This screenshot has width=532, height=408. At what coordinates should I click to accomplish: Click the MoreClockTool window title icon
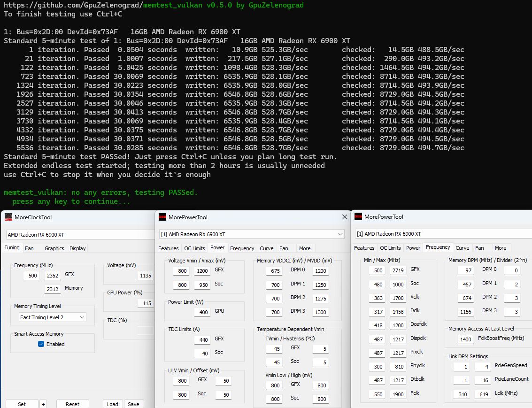point(8,217)
